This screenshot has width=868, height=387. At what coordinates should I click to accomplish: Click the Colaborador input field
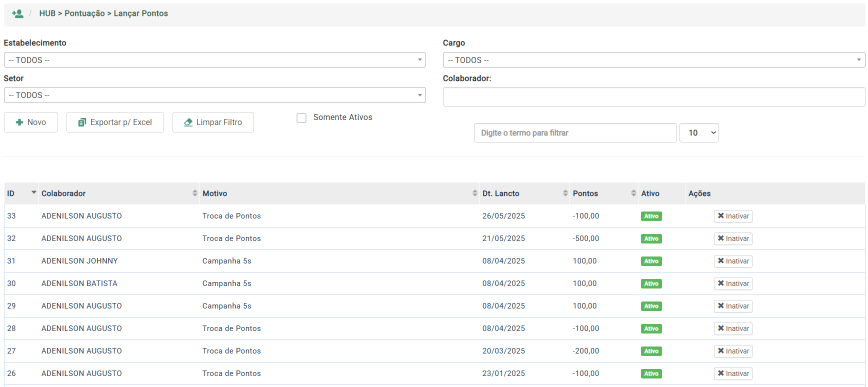click(653, 97)
